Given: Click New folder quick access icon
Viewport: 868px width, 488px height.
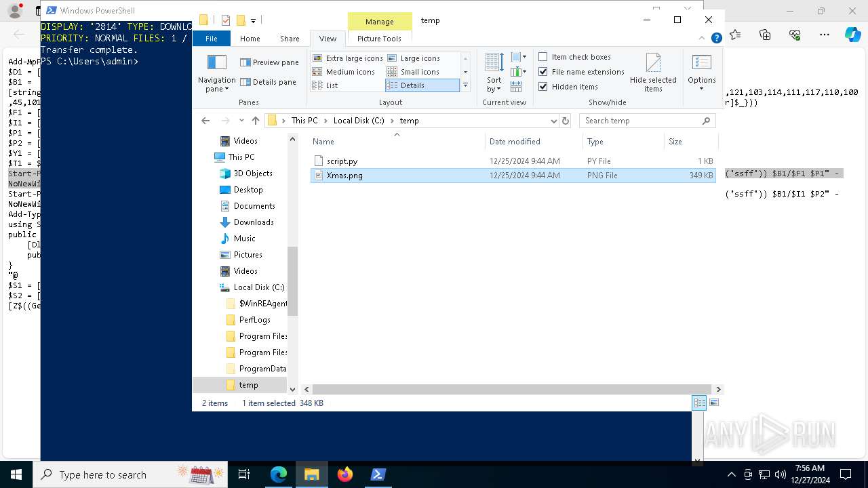Looking at the screenshot, I should [x=241, y=20].
